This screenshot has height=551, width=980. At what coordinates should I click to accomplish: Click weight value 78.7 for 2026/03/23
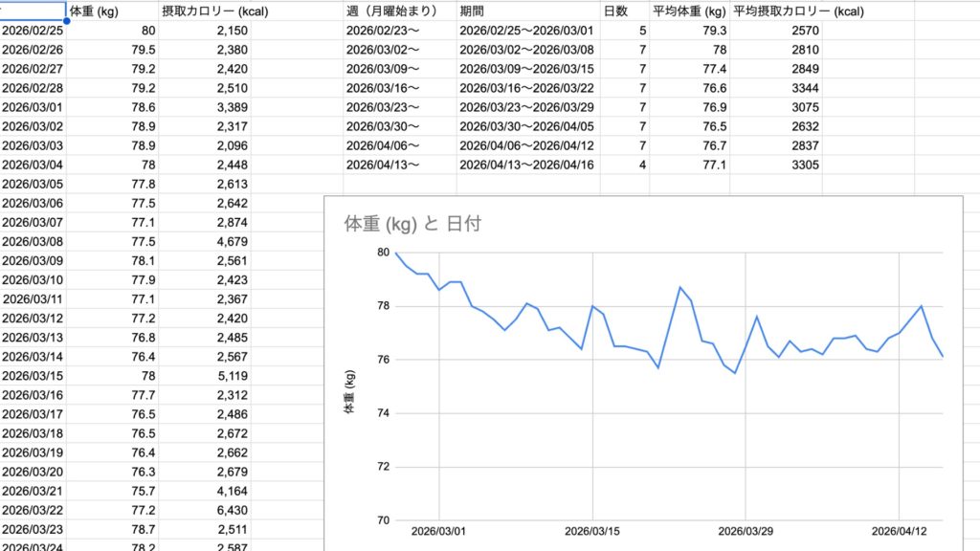[x=112, y=530]
